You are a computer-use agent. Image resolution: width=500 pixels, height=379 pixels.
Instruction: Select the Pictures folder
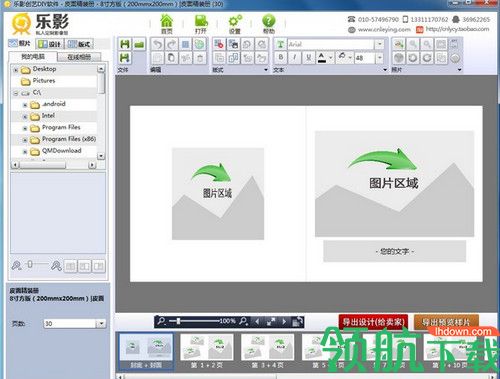pyautogui.click(x=44, y=81)
